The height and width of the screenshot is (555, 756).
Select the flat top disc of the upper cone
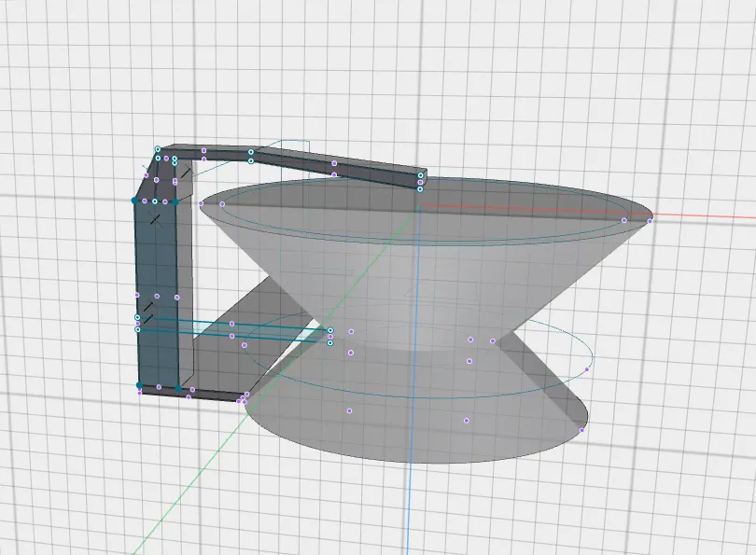pos(427,211)
